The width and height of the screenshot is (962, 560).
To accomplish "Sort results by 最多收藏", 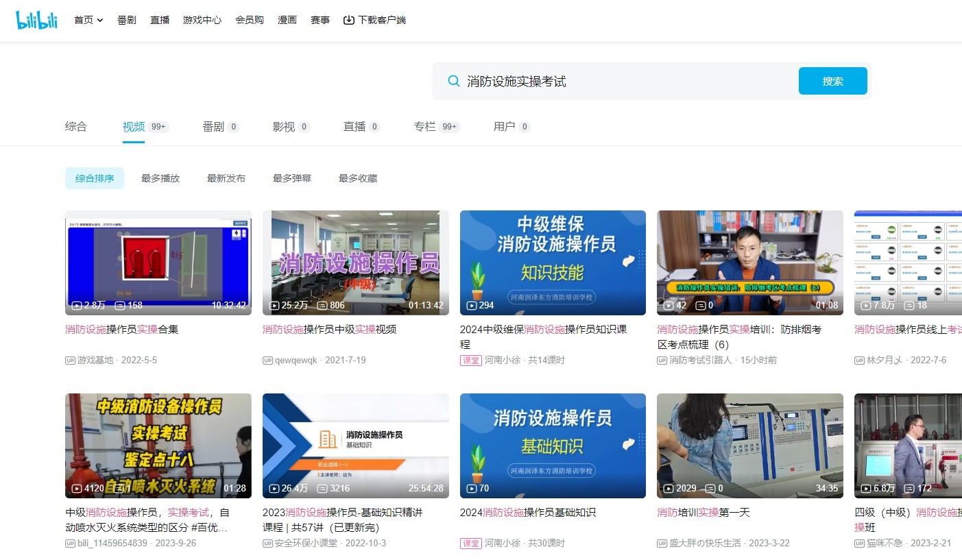I will [358, 178].
